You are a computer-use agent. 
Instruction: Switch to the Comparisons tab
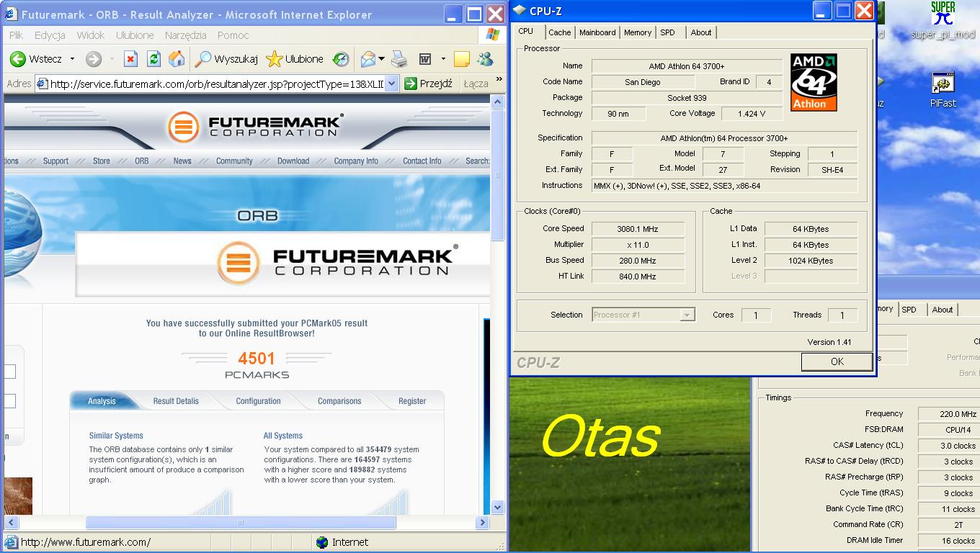[339, 401]
